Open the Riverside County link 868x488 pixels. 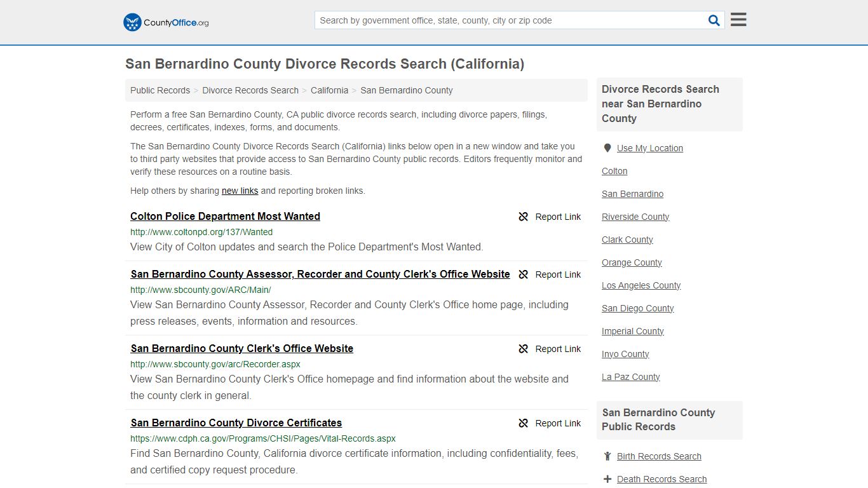pyautogui.click(x=635, y=217)
